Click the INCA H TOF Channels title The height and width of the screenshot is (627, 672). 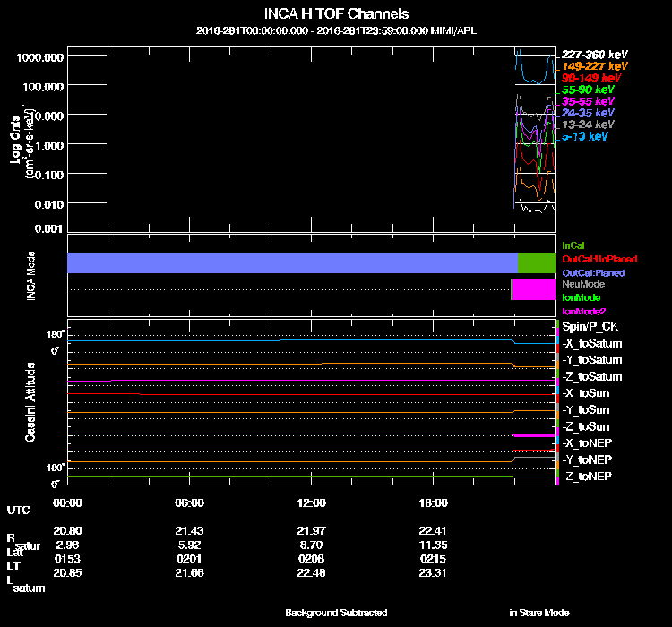coord(336,14)
